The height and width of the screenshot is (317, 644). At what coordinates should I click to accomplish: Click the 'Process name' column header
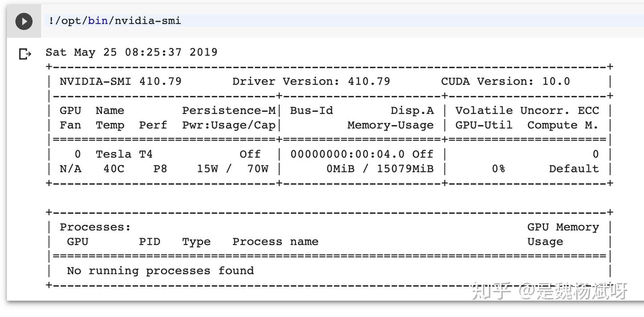(x=275, y=242)
